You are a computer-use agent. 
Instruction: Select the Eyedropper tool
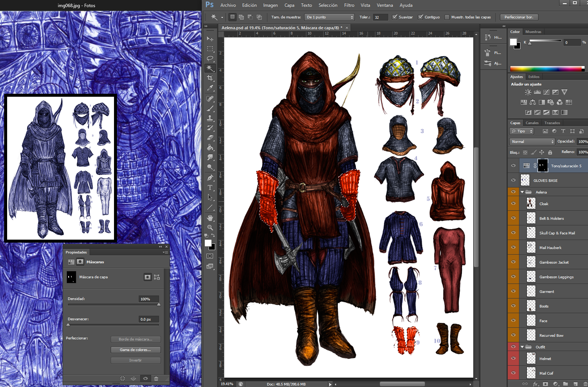click(x=210, y=88)
